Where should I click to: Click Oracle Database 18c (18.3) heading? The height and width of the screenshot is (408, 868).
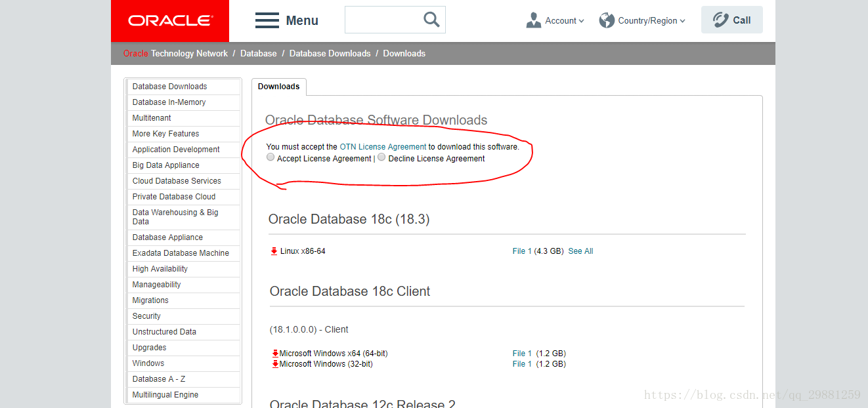(349, 219)
